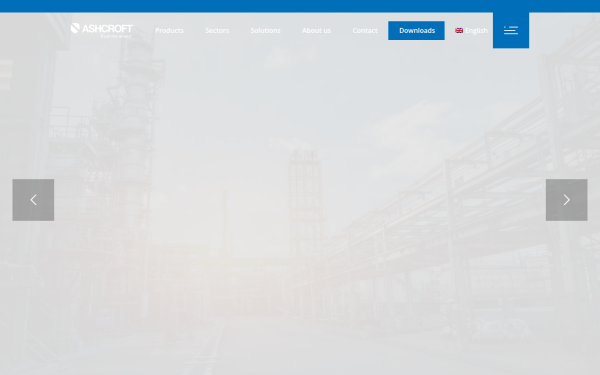The height and width of the screenshot is (375, 600).
Task: Click the Downloads button
Action: (416, 31)
